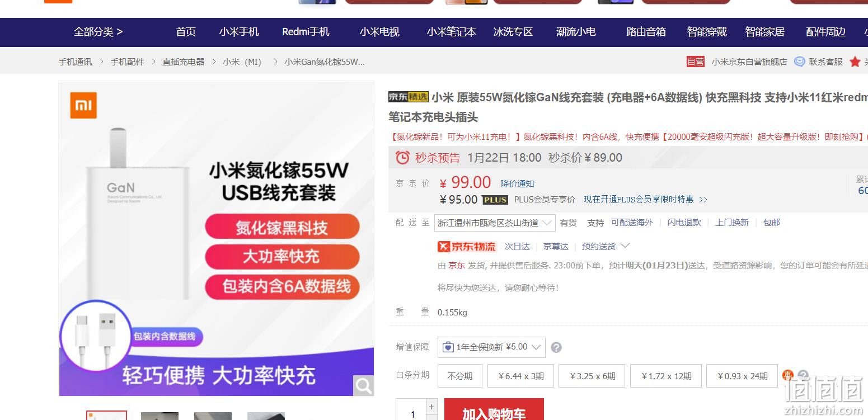Click the 上门换新 link

click(732, 223)
